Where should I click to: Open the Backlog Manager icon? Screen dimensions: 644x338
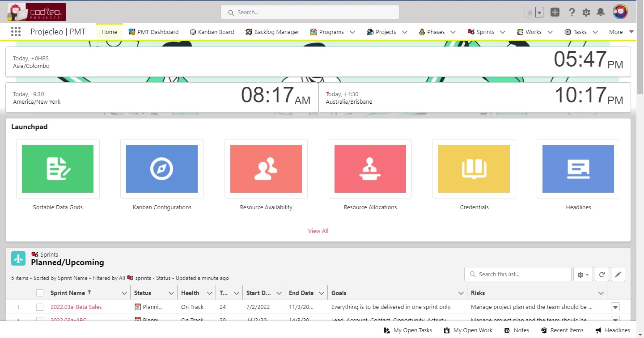248,32
